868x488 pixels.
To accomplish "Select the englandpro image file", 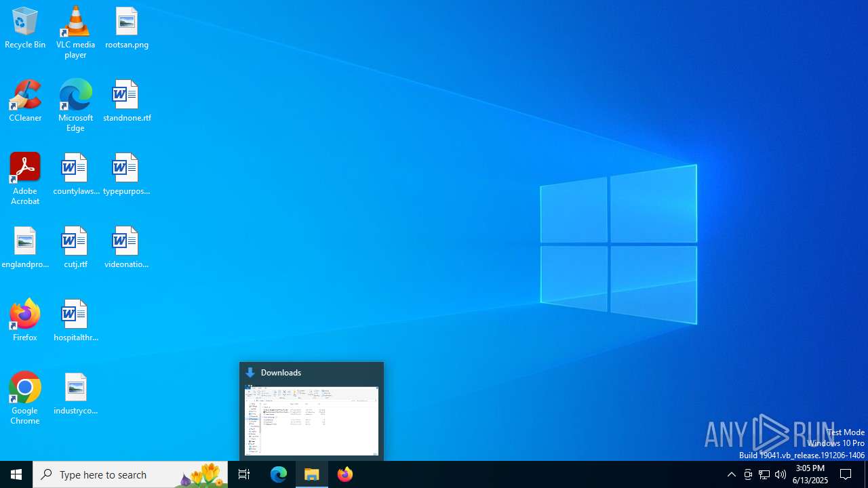I will 25,247.
